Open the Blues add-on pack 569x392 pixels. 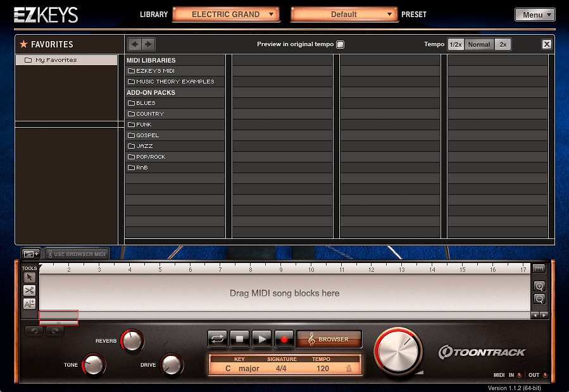pyautogui.click(x=175, y=103)
